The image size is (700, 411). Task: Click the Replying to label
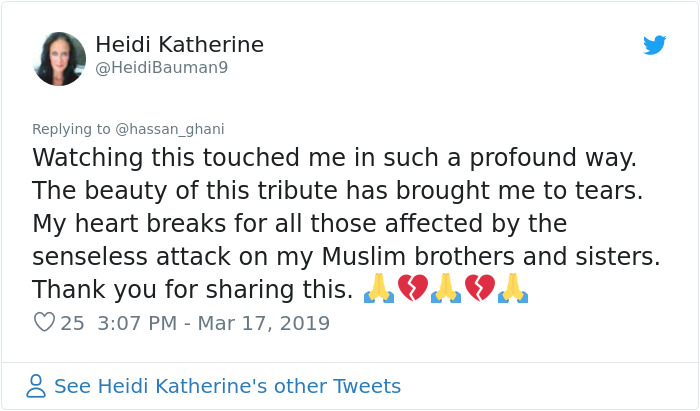coord(71,129)
